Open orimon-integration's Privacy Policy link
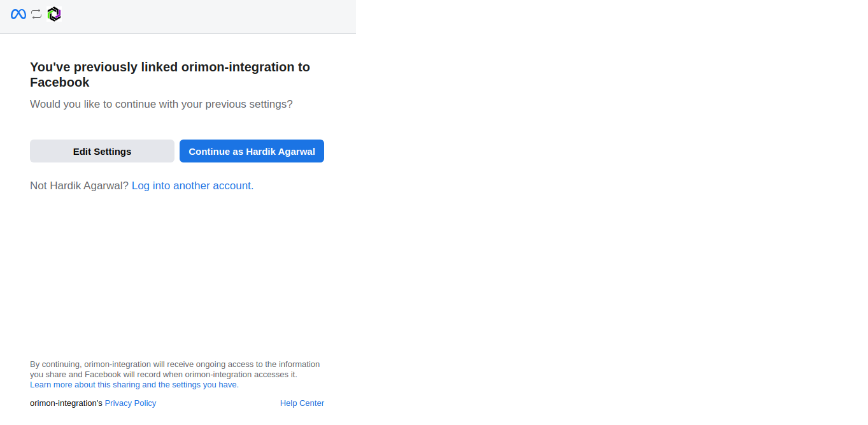Screen dimensions: 868x425 [x=131, y=403]
